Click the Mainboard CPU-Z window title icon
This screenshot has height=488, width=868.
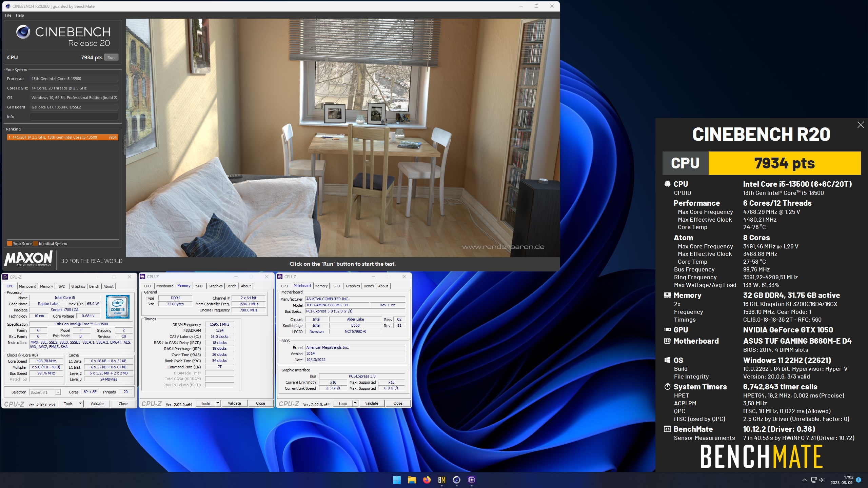point(280,277)
